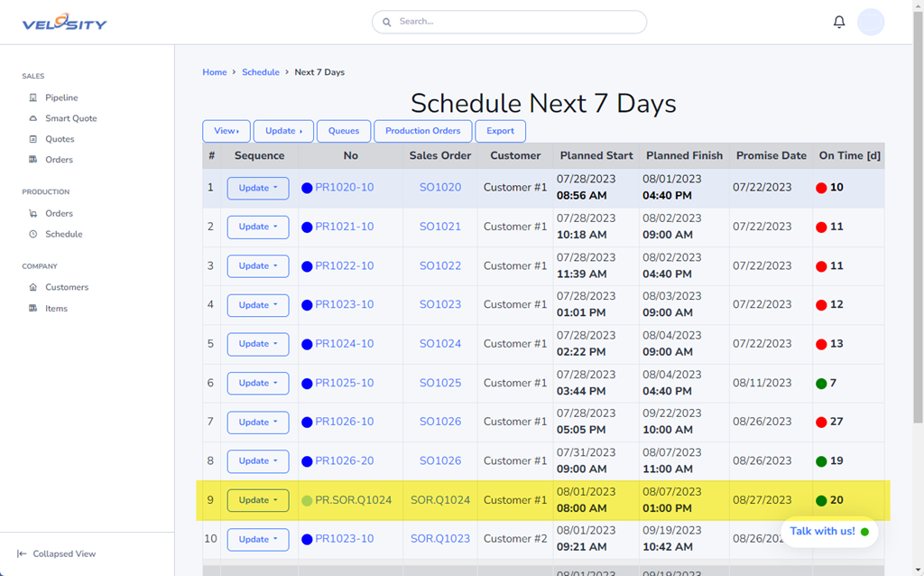Click the Smart Quote sidebar icon

[x=33, y=118]
